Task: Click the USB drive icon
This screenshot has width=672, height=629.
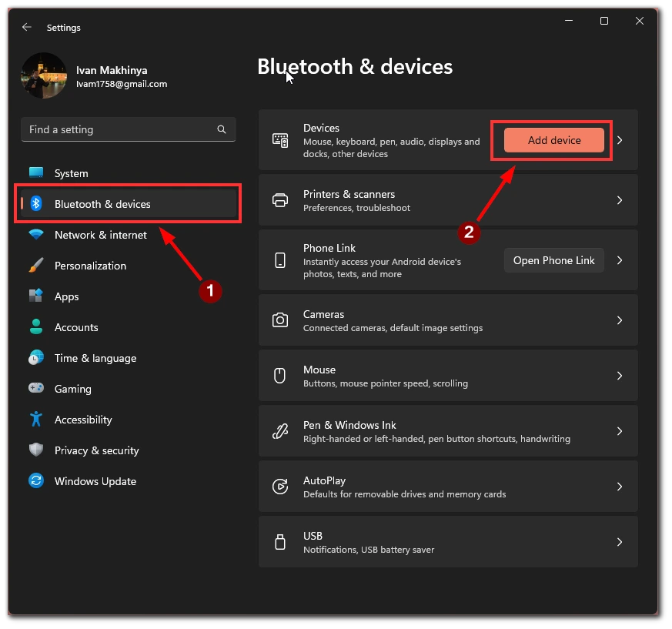Action: pyautogui.click(x=280, y=542)
